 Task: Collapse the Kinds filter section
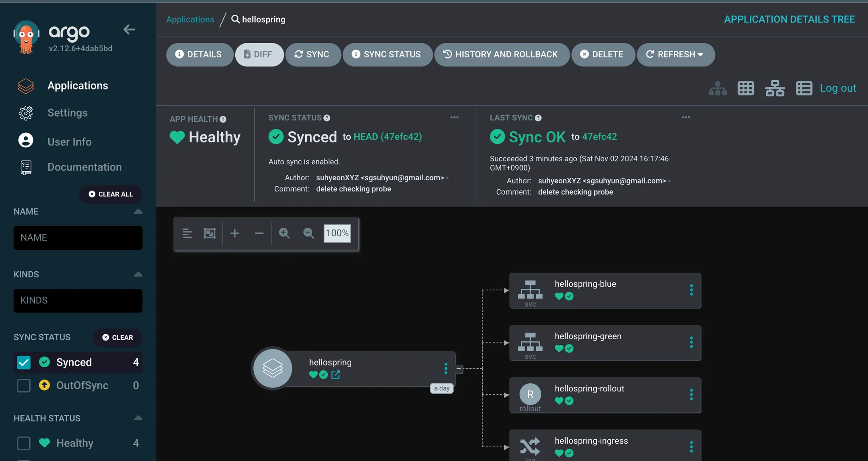(x=138, y=274)
